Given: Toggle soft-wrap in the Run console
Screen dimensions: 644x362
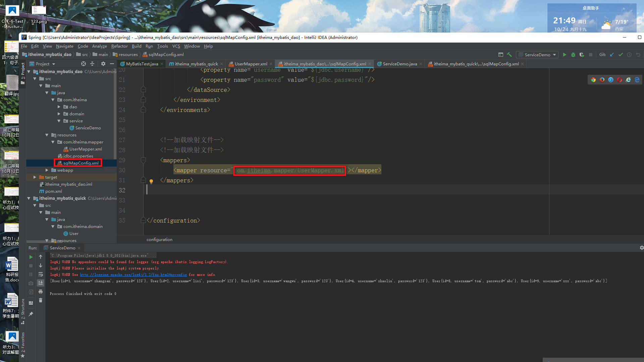Looking at the screenshot, I should coord(41,275).
